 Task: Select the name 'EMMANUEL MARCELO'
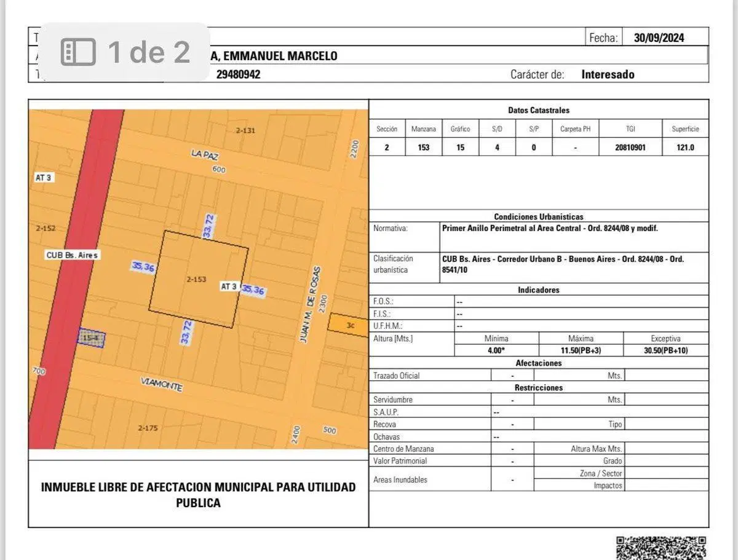pyautogui.click(x=280, y=56)
